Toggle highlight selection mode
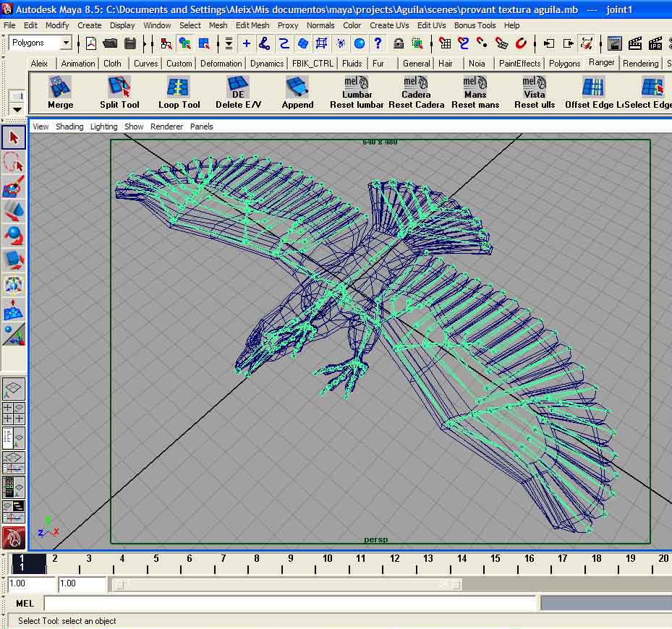The height and width of the screenshot is (629, 672). point(417,43)
